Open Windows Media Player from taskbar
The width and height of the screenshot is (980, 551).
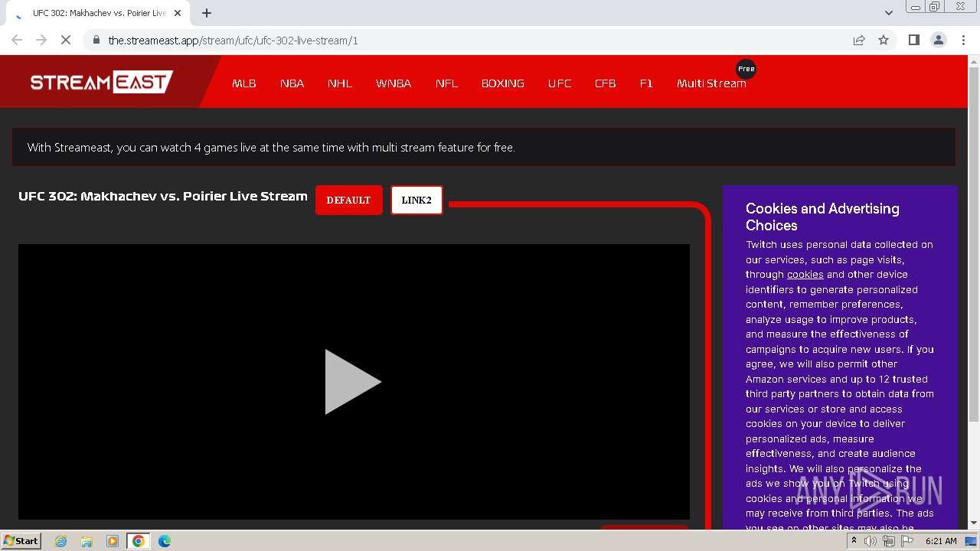(113, 541)
